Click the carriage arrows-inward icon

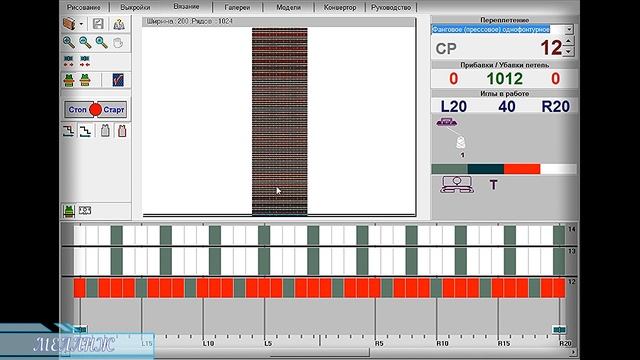(x=85, y=62)
